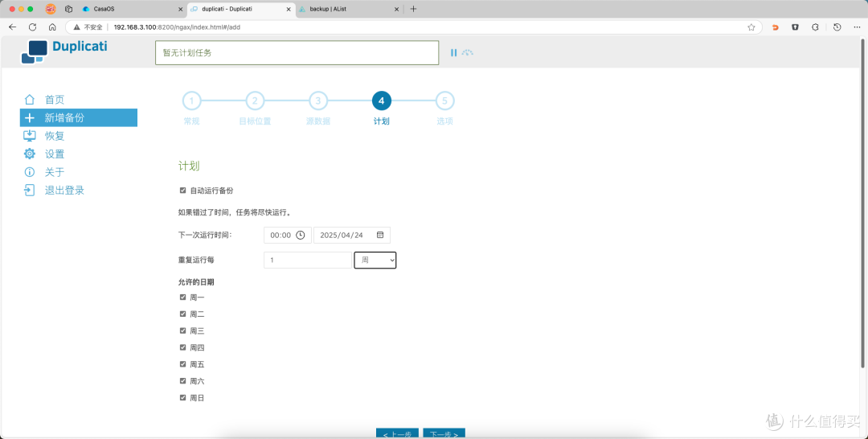
Task: Open browser history clock icon
Action: [837, 27]
